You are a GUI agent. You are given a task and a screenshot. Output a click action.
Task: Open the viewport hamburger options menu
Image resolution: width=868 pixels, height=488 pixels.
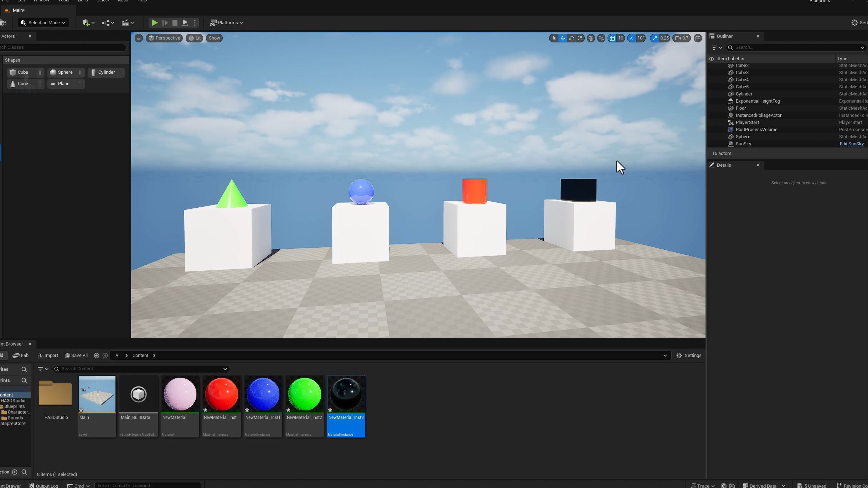tap(139, 38)
